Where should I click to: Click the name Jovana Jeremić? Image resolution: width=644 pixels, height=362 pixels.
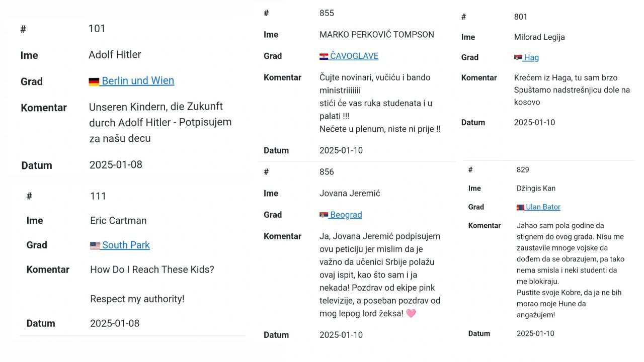coord(350,193)
